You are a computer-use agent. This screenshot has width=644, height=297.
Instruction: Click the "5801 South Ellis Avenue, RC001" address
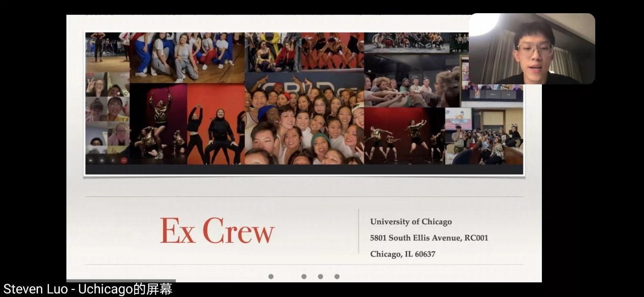(x=429, y=238)
